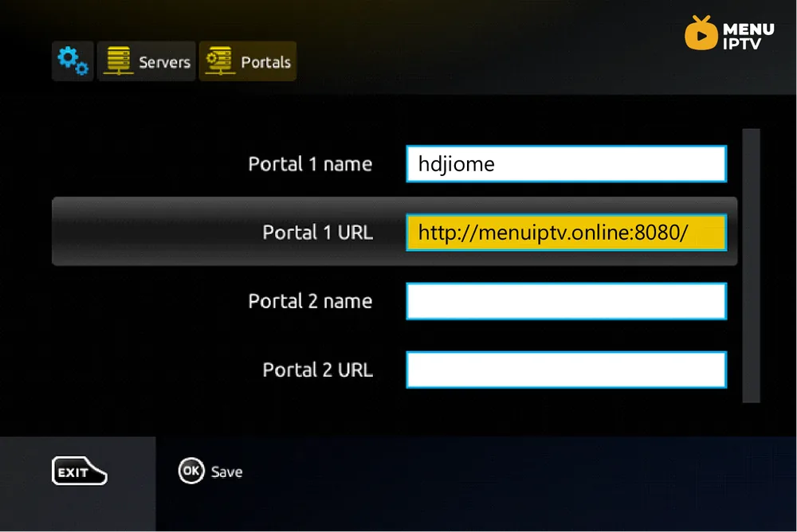The height and width of the screenshot is (532, 797).
Task: Focus the empty Portal 2 name field
Action: click(x=566, y=301)
